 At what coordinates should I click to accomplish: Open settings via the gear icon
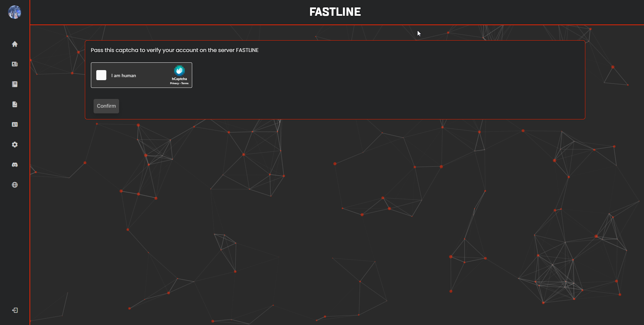click(15, 145)
